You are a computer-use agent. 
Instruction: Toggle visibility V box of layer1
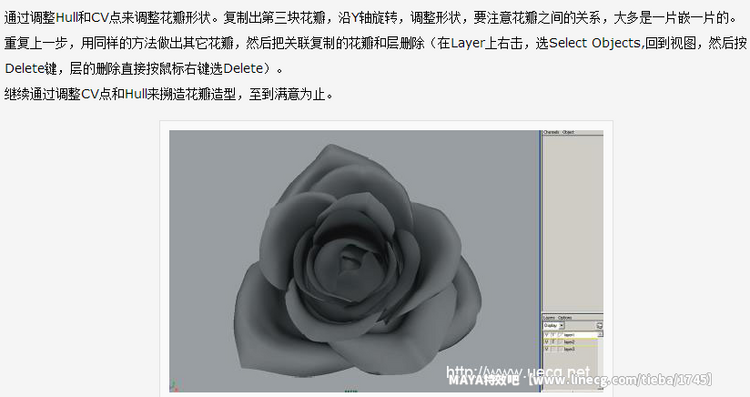[547, 335]
